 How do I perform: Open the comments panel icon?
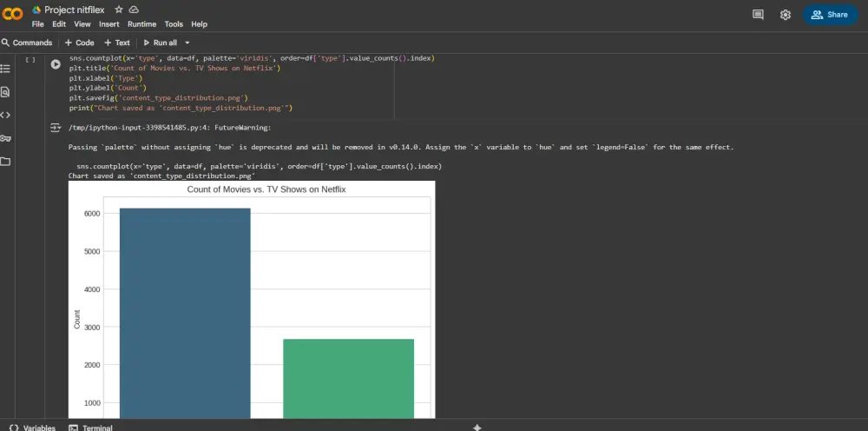pos(758,15)
